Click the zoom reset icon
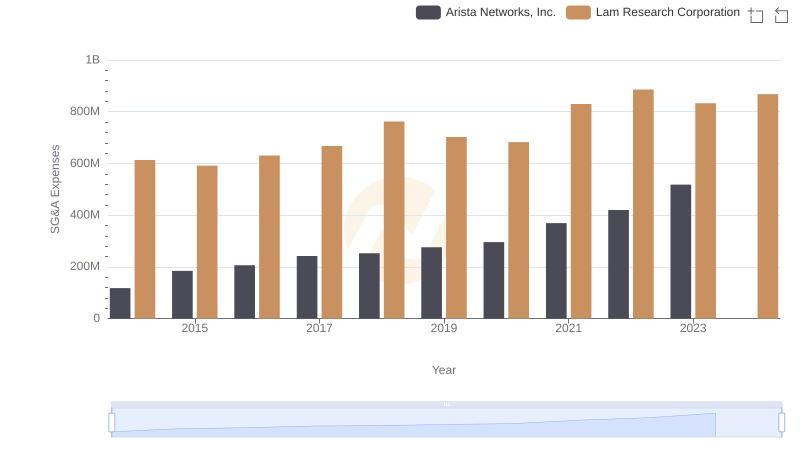The width and height of the screenshot is (800, 461). 781,15
